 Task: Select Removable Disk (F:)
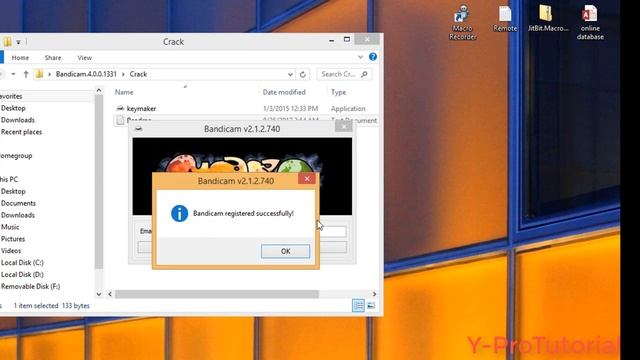(x=30, y=286)
